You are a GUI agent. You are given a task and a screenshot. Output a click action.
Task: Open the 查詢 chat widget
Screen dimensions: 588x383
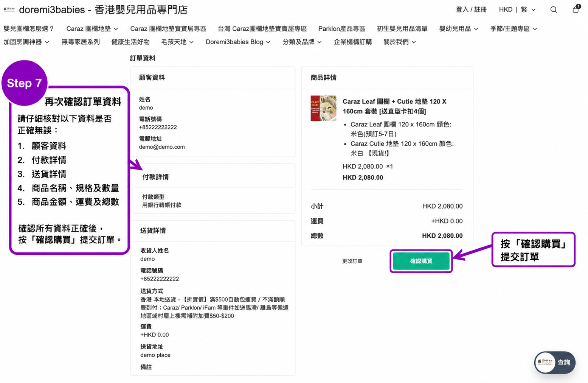pos(555,363)
